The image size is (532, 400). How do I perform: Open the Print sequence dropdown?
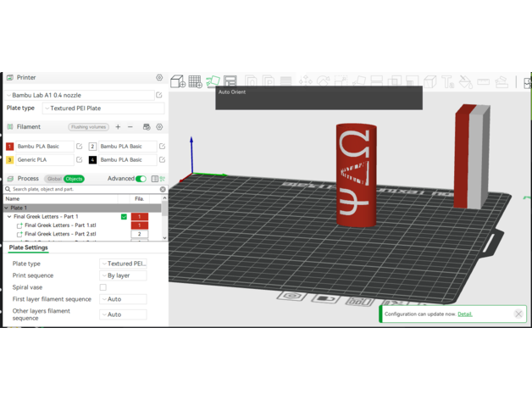pos(124,275)
